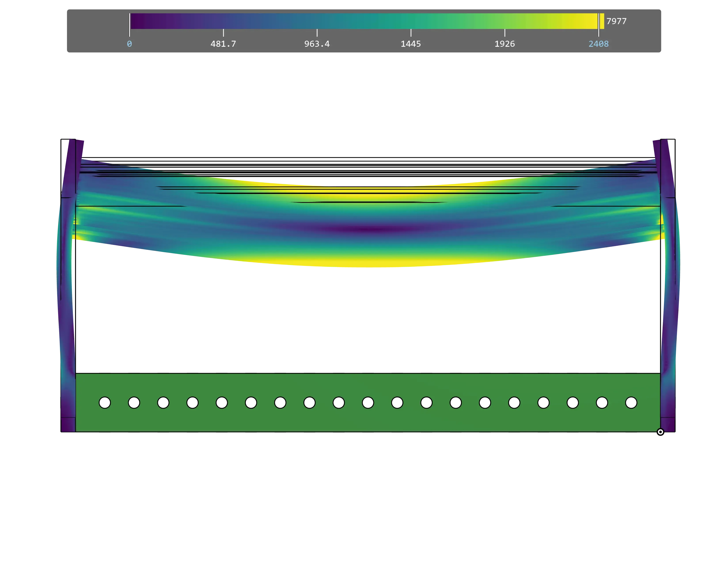Click the 7977 maximum value label
The image size is (728, 563).
(616, 21)
